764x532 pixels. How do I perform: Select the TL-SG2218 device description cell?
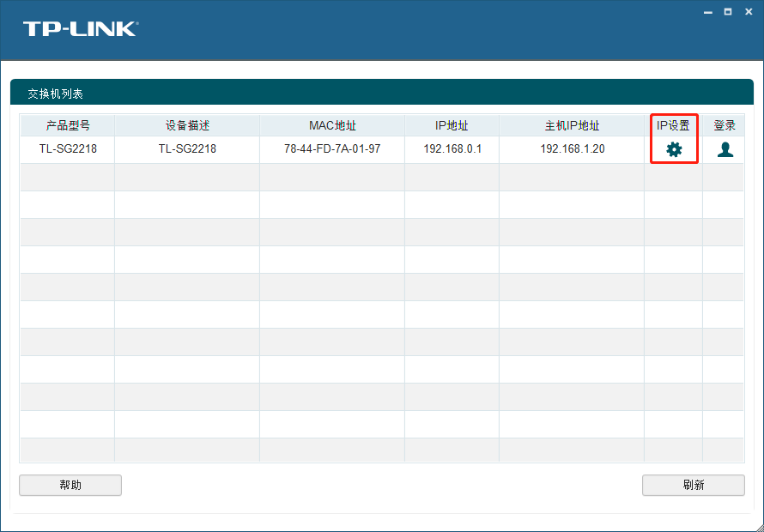[x=187, y=149]
